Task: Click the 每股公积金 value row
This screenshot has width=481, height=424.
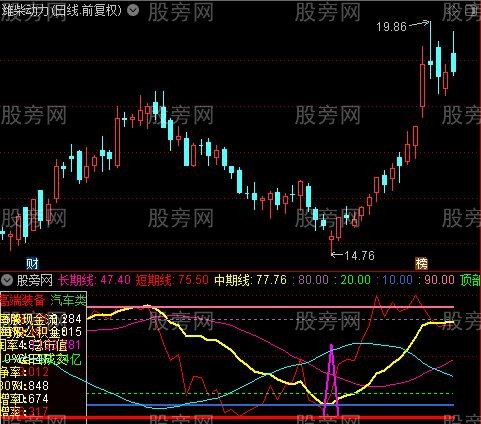Action: point(41,332)
